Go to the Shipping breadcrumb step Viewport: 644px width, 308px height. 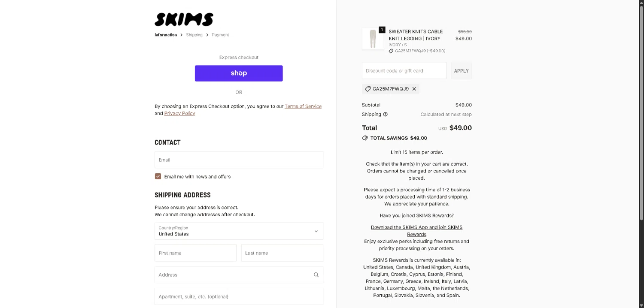pos(194,35)
